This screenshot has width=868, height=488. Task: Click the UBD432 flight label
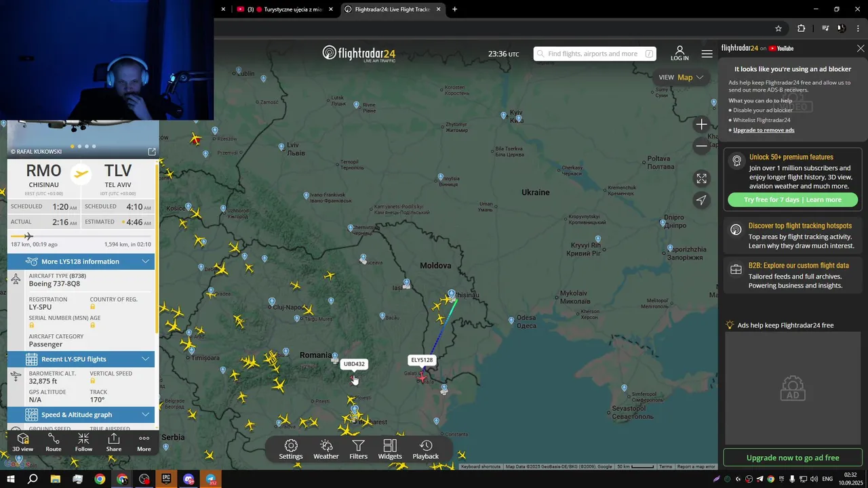coord(354,364)
